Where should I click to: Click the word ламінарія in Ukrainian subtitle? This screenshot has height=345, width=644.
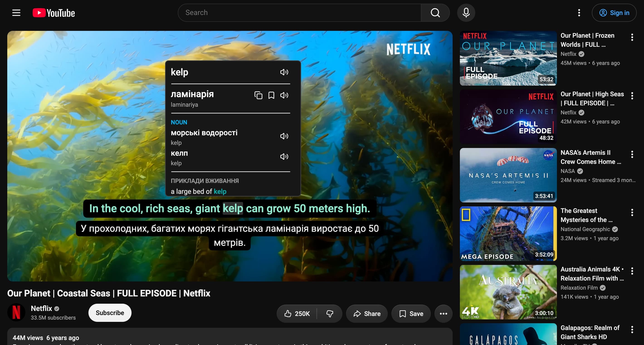(x=287, y=228)
